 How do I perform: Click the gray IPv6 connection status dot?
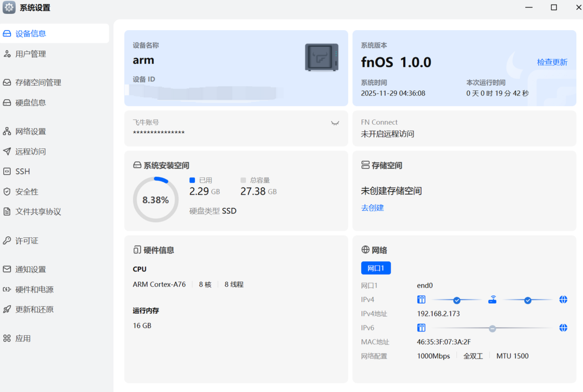tap(492, 328)
